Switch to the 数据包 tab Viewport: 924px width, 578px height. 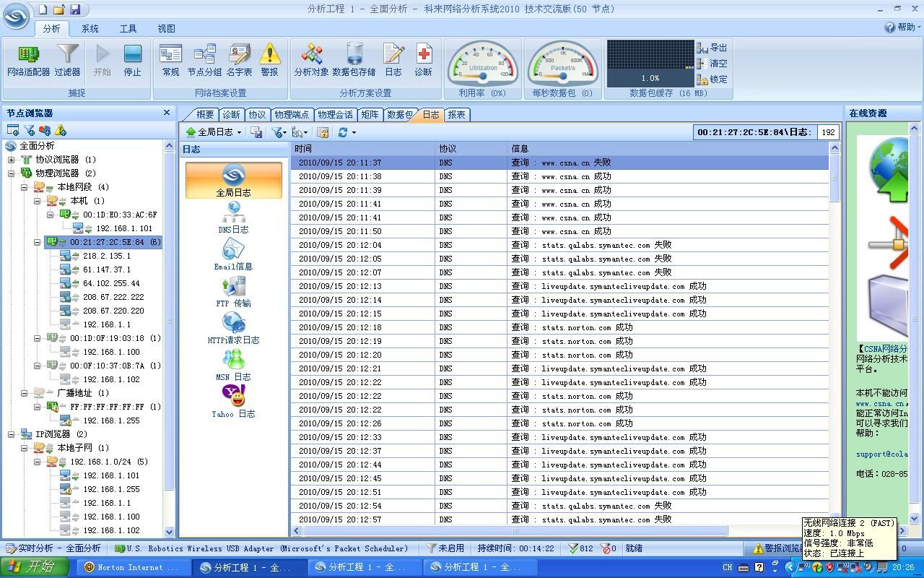(x=399, y=114)
